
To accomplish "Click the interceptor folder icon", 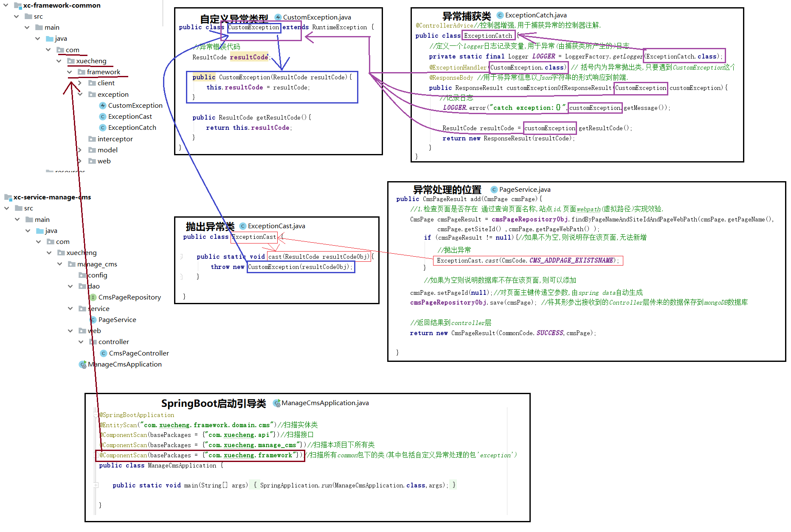I will pos(92,139).
